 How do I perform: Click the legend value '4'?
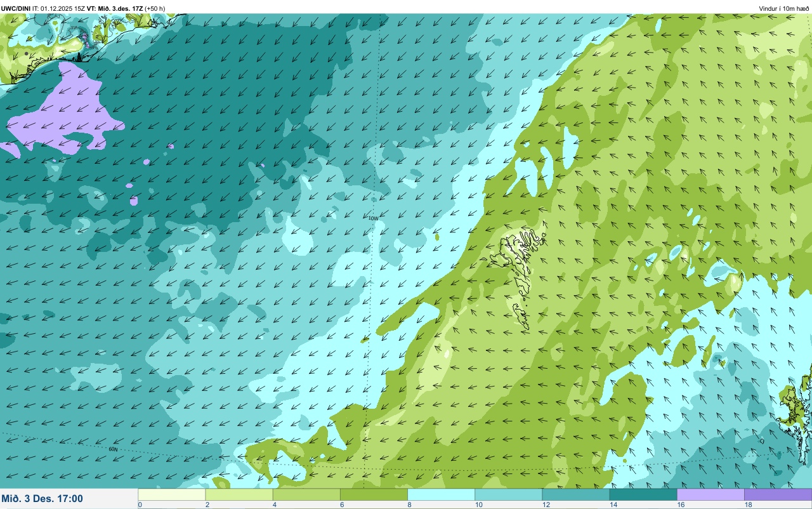(274, 505)
